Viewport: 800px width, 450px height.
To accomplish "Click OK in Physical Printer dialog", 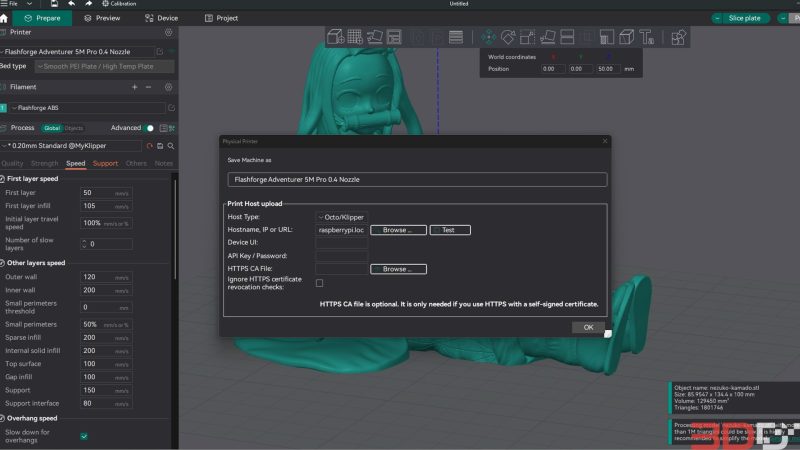I will click(588, 328).
